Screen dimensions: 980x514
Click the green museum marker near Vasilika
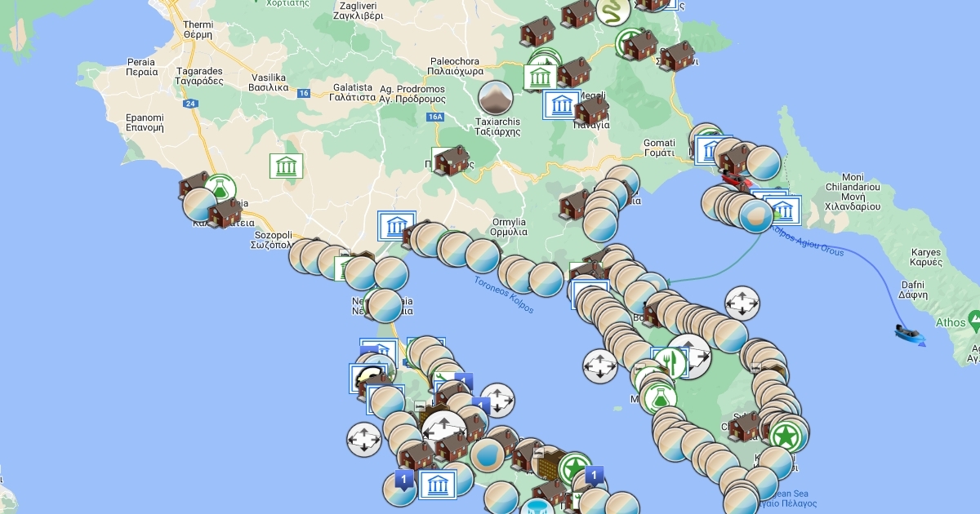[x=287, y=166]
